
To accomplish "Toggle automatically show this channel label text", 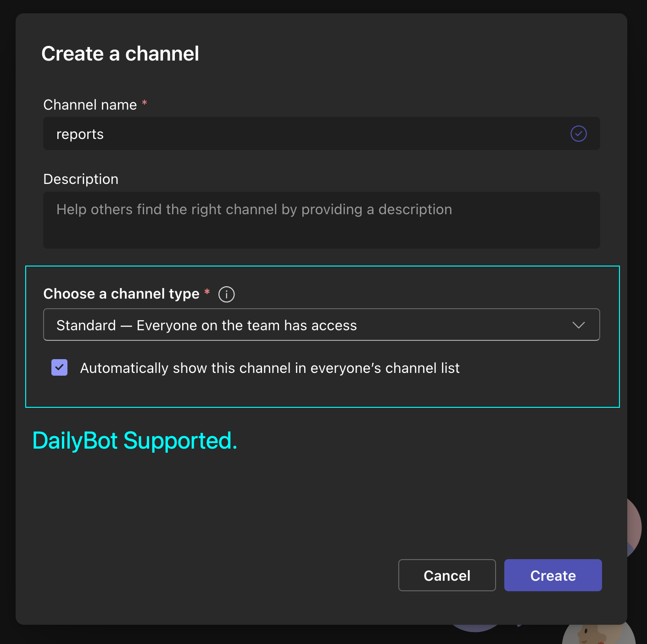I will [269, 368].
